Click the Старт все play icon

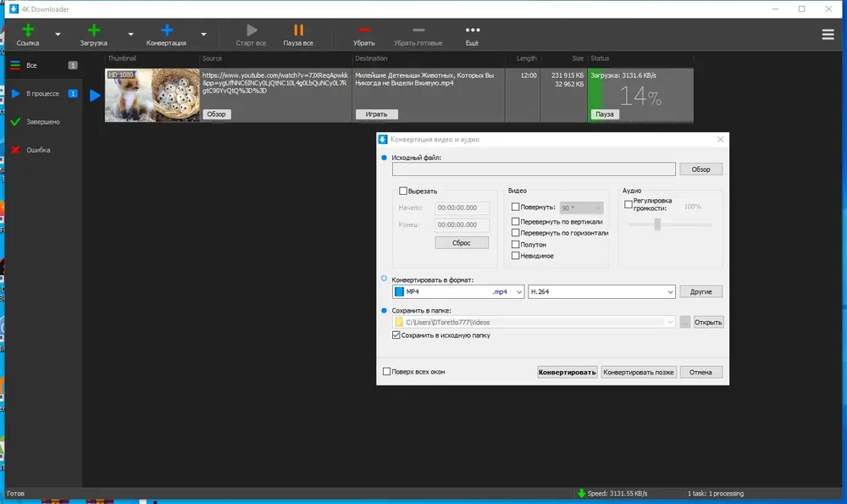point(252,30)
